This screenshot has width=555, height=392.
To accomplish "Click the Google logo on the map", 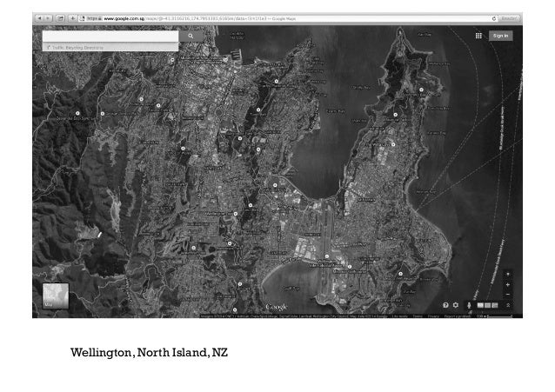I will (x=277, y=307).
